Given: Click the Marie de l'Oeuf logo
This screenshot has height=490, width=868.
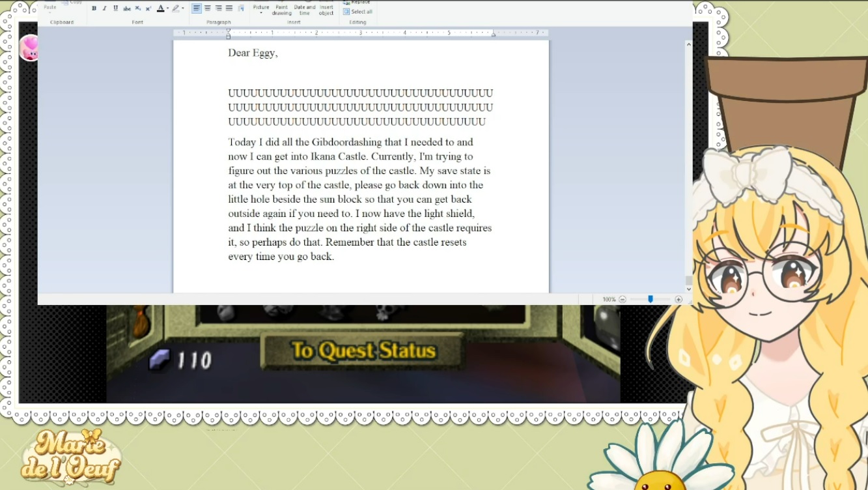Looking at the screenshot, I should pyautogui.click(x=71, y=457).
